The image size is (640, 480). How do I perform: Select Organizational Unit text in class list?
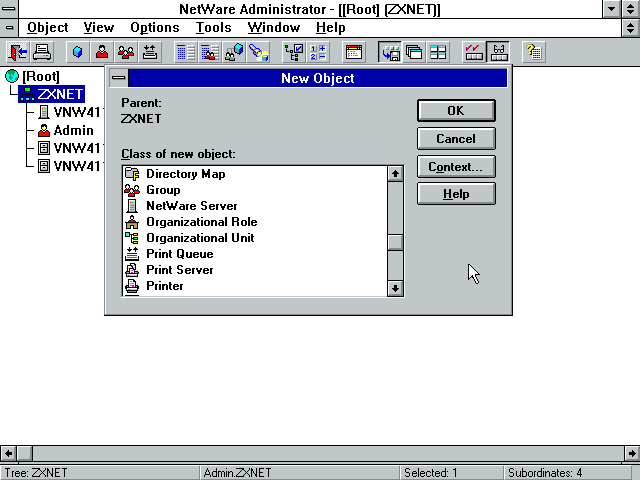[200, 238]
